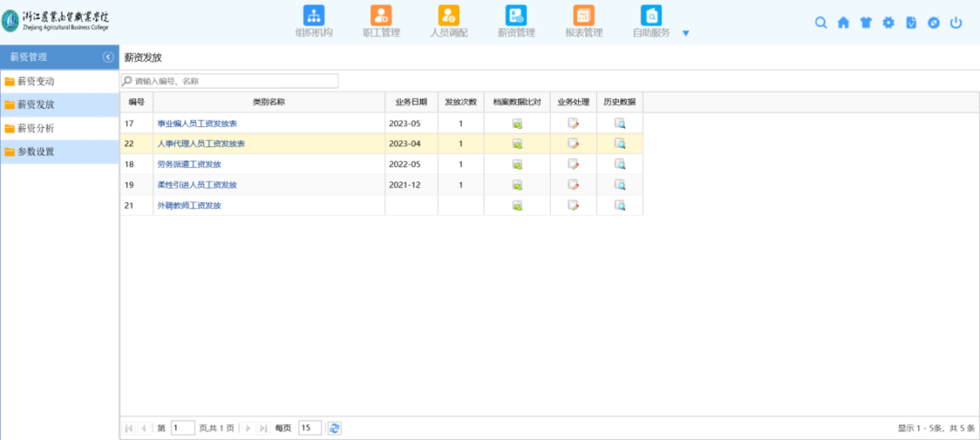The height and width of the screenshot is (440, 980).
Task: Collapse the 薪资管理 sidebar panel
Action: (x=108, y=56)
